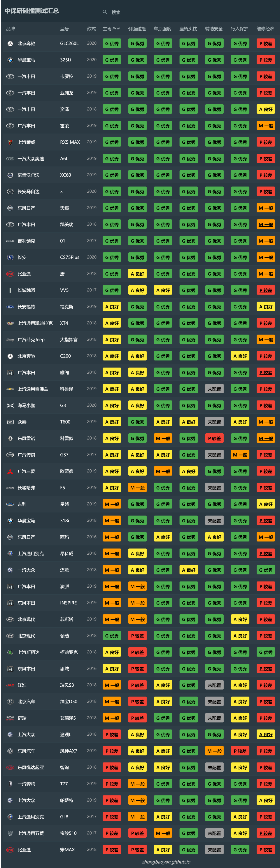Click the Xpeng logo in the G3 row

(x=10, y=405)
